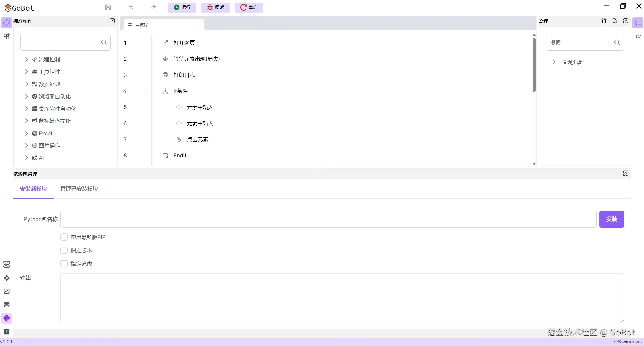Open the image panel icon in sidebar
Image resolution: width=644 pixels, height=346 pixels.
7,291
